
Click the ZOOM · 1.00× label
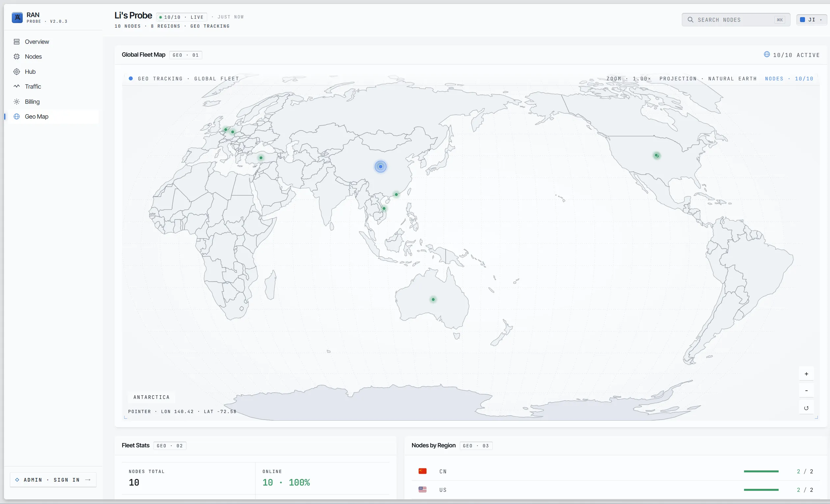628,79
